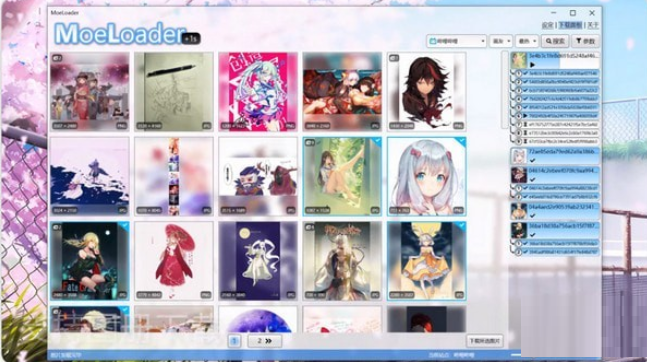
Task: Click the format badge on the pen sketch thumbnail
Action: 206,125
